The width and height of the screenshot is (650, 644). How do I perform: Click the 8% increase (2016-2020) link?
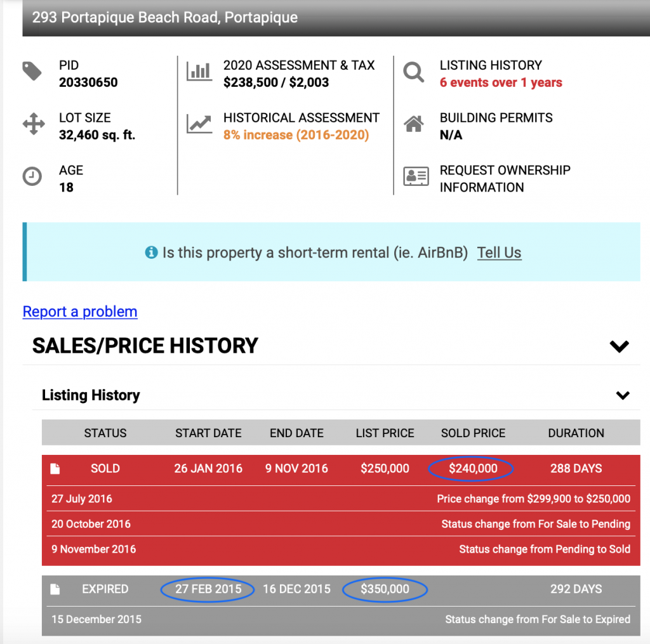click(x=296, y=135)
